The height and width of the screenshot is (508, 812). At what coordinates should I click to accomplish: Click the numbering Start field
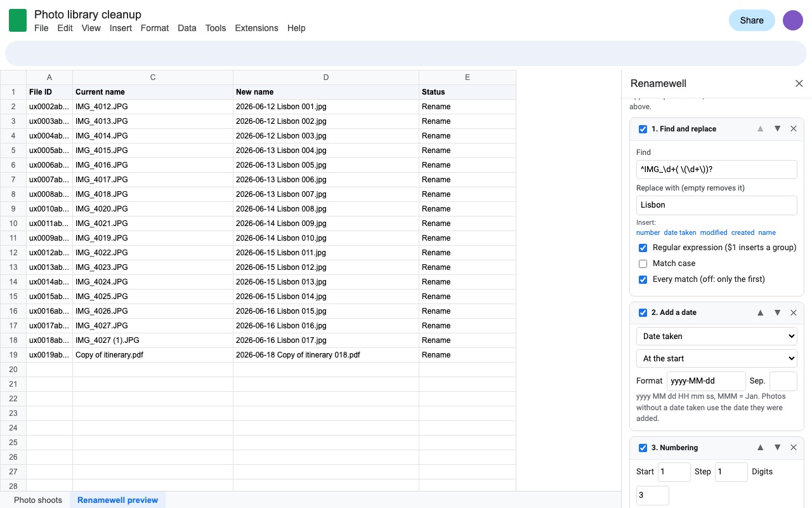(x=674, y=472)
